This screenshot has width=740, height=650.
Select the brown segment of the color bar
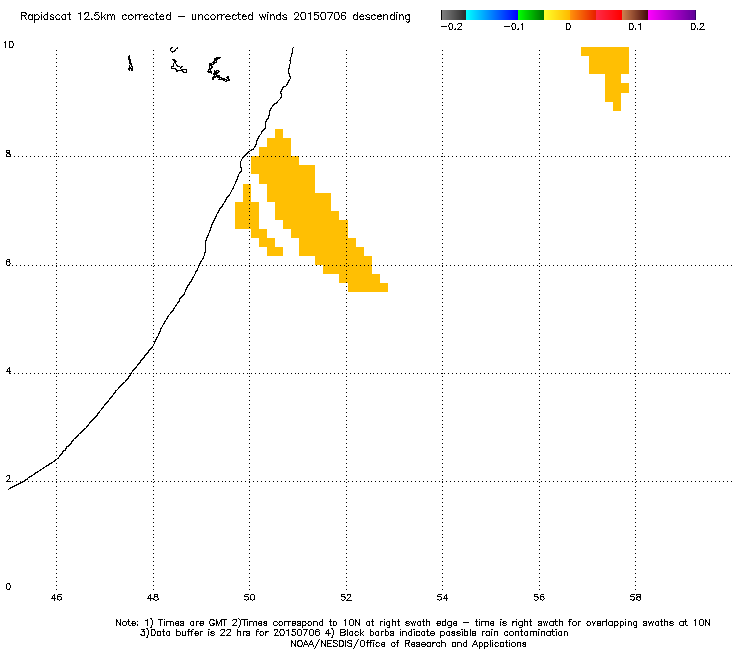[635, 15]
